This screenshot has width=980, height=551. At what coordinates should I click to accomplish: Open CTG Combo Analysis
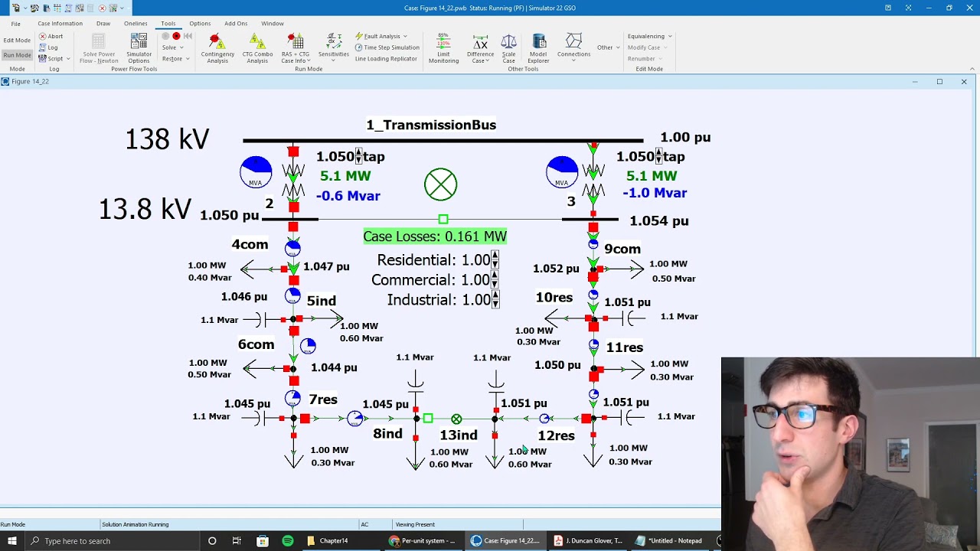(x=257, y=48)
